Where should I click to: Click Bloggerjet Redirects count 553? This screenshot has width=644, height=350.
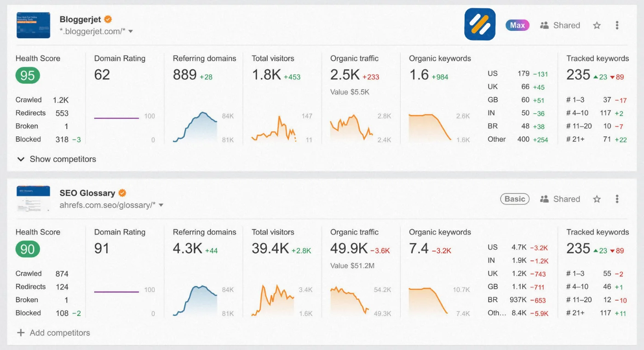point(62,113)
